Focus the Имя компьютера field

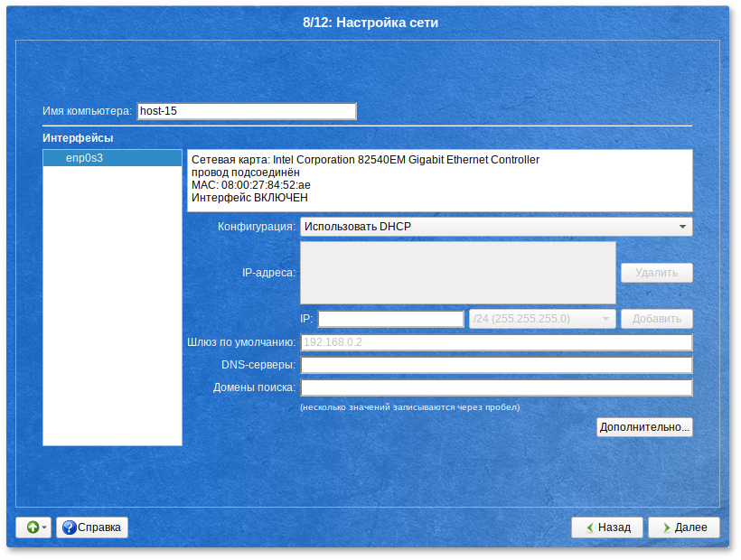click(247, 111)
